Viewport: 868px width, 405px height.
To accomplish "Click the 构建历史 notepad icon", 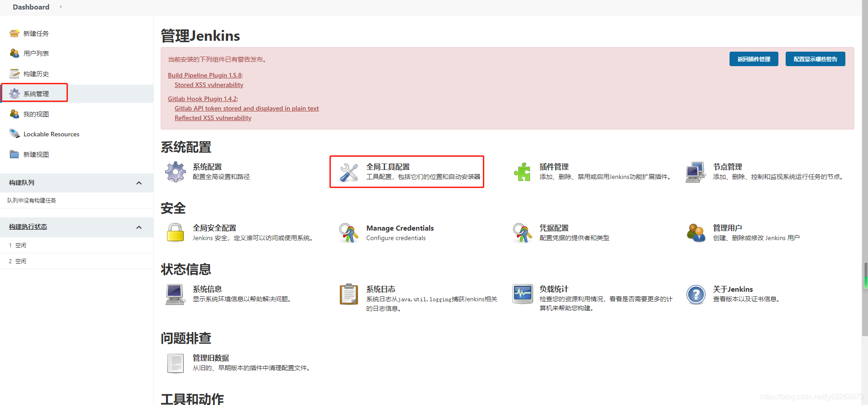I will 14,73.
